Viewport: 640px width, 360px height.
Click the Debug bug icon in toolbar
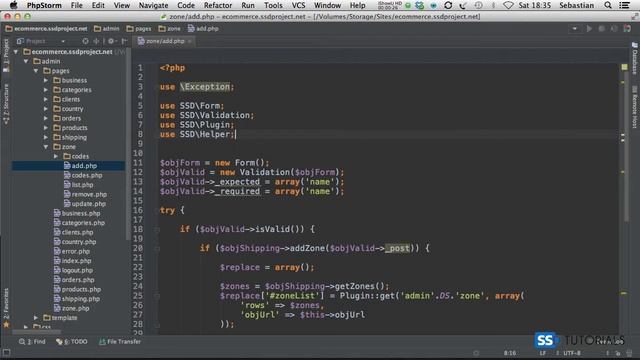(601, 29)
